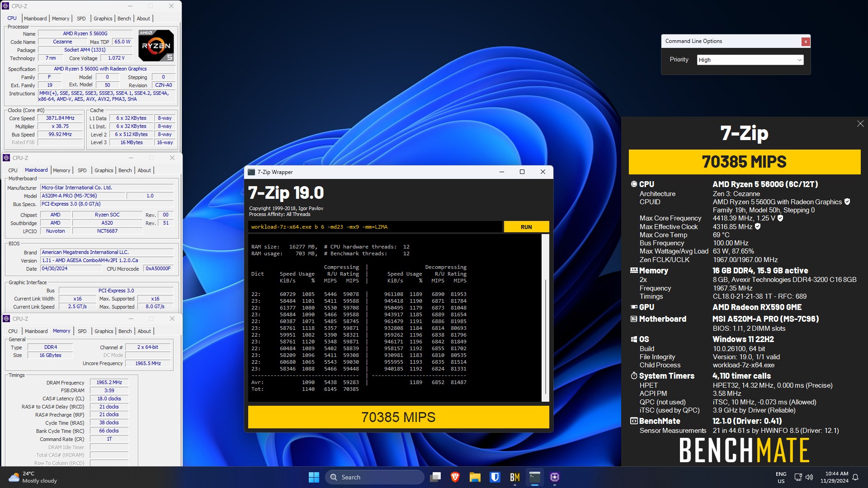Close the Command Line Options dialog
The height and width of the screenshot is (488, 868).
[x=805, y=42]
